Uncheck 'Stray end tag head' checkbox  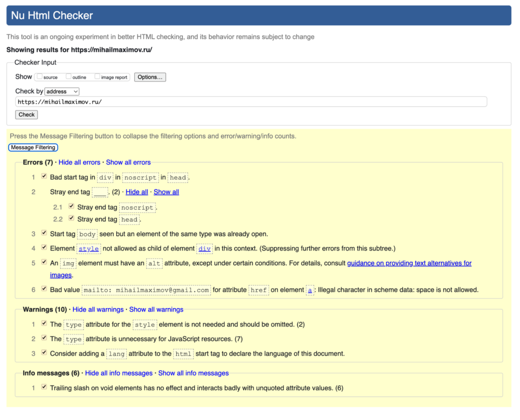point(71,218)
